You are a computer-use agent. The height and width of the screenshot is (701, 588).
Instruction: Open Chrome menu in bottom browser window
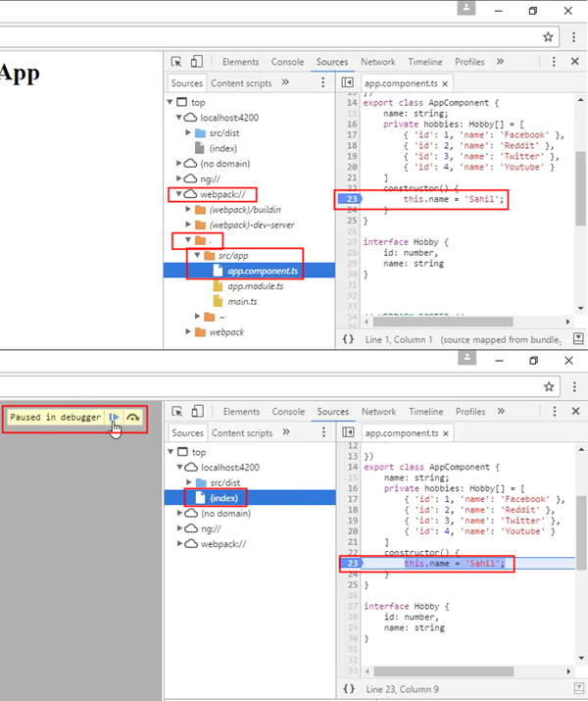574,386
